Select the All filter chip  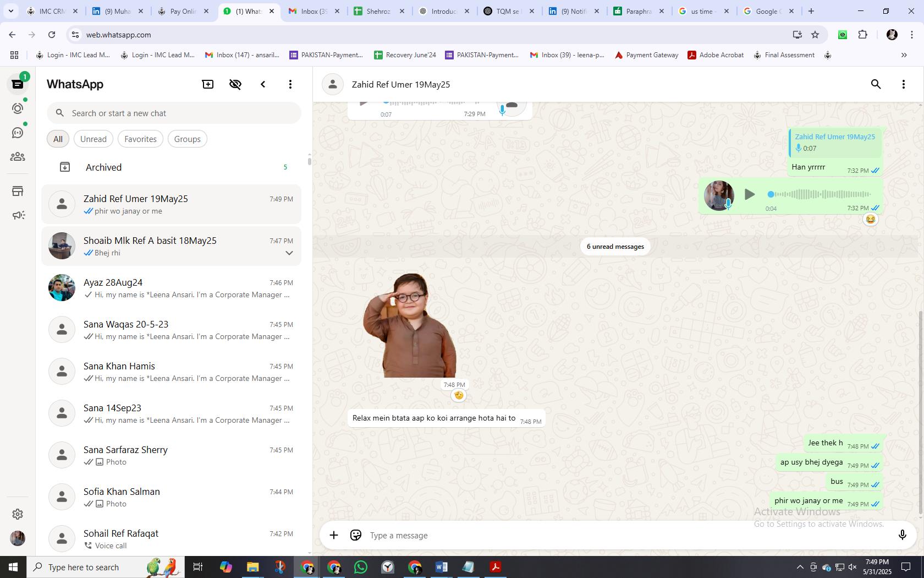point(58,139)
